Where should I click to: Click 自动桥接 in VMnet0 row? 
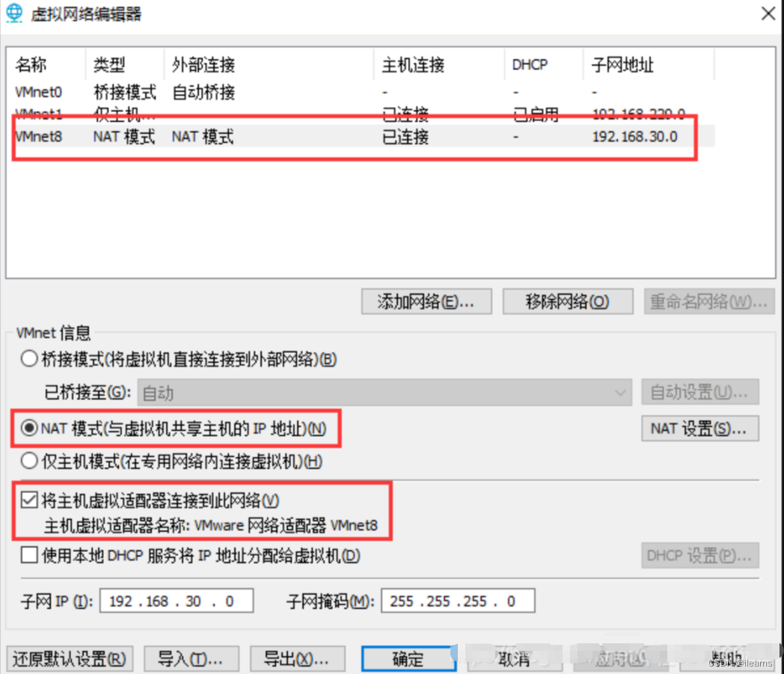tap(203, 92)
